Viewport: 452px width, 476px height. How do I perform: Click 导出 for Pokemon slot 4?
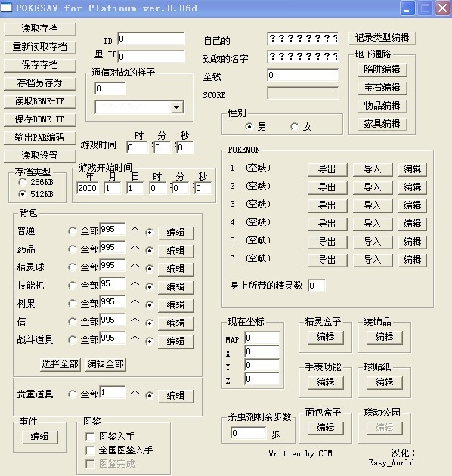327,224
